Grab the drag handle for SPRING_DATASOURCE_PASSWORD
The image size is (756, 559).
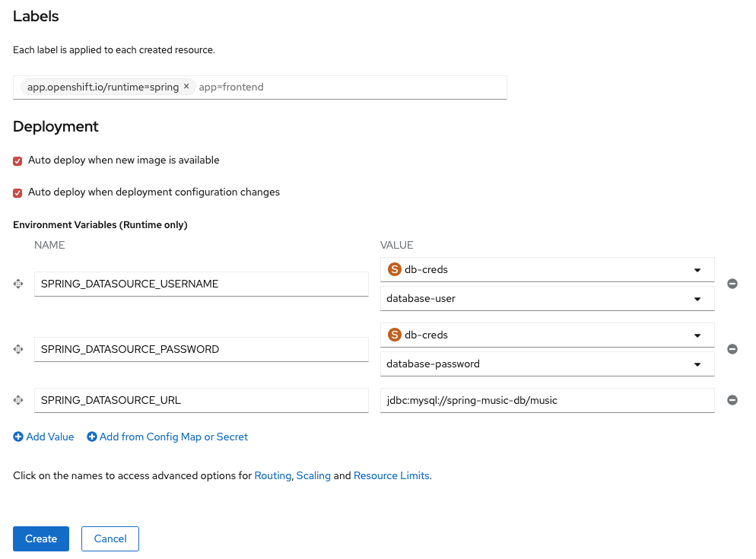18,349
